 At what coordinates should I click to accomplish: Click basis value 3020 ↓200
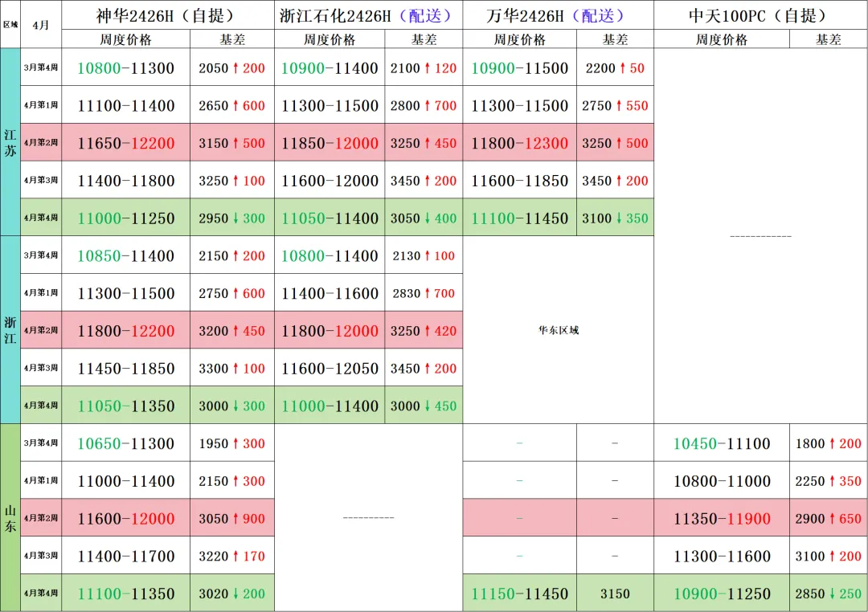tap(232, 594)
